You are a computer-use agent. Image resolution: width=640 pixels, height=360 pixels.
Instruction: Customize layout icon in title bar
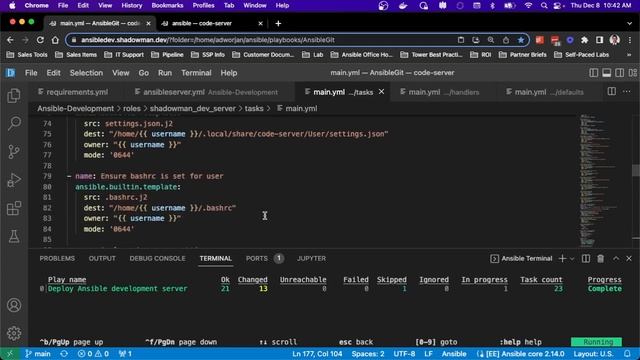coord(633,73)
